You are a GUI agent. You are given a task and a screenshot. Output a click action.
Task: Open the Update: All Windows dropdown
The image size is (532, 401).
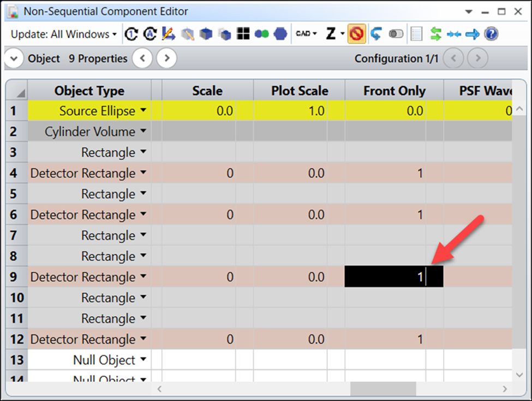point(64,34)
